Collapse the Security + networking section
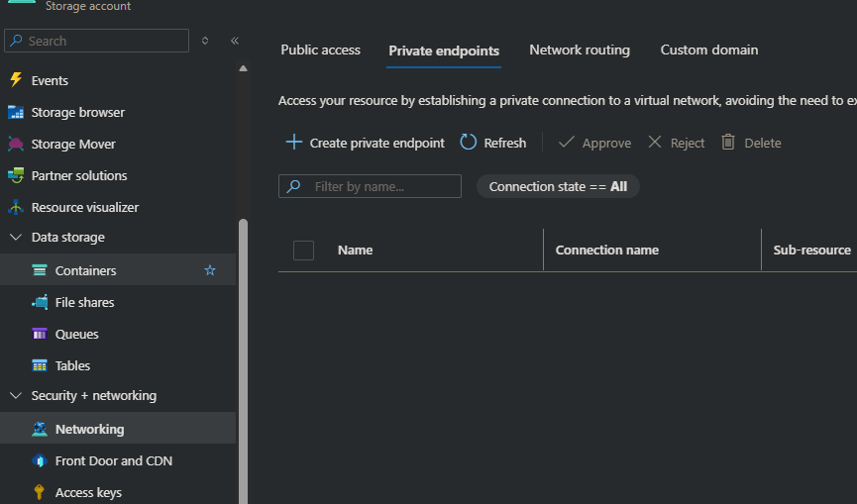 tap(15, 396)
